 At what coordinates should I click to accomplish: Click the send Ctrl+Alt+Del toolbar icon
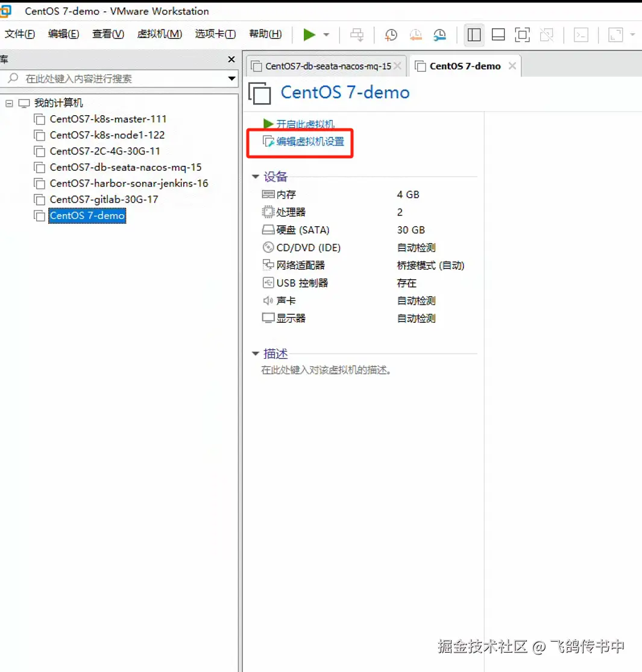[357, 35]
